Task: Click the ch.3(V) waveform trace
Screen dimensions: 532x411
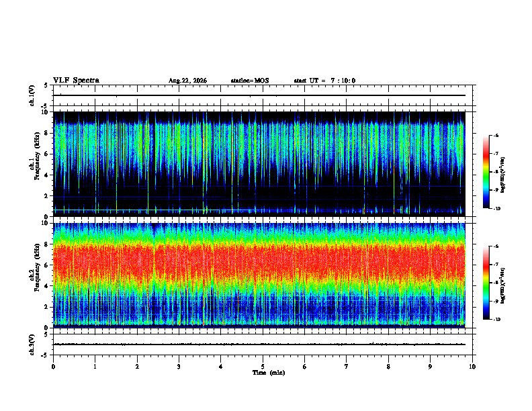Action: [259, 345]
